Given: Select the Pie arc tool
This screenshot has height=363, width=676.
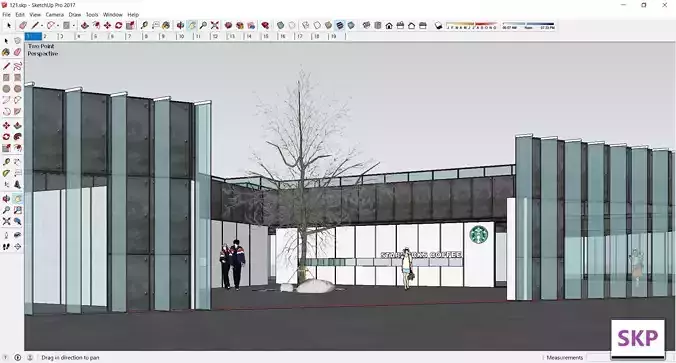Looking at the screenshot, I should tap(17, 111).
